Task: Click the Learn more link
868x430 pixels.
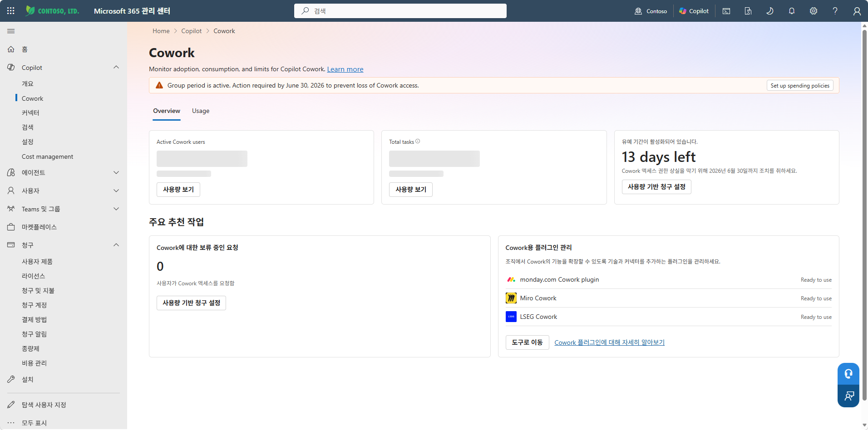Action: click(345, 69)
